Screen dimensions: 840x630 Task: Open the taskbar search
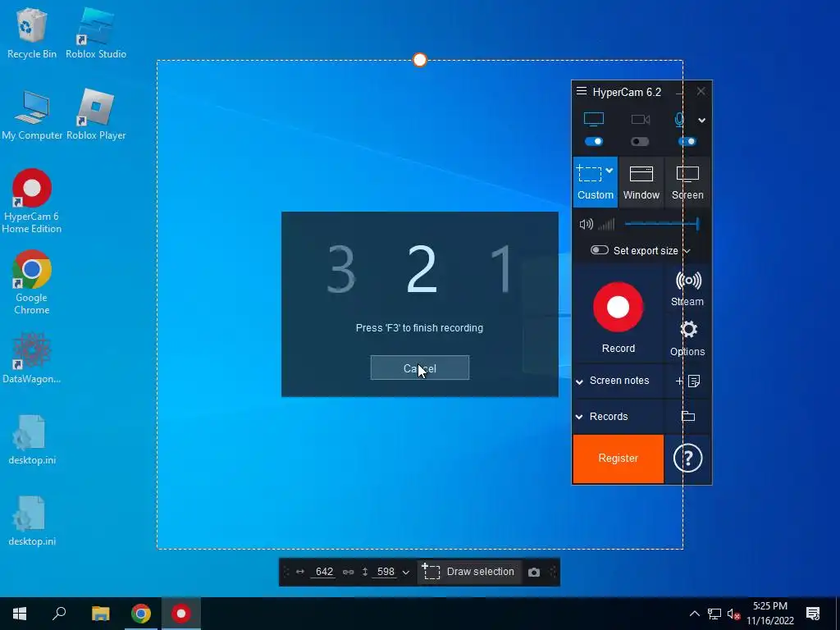click(x=59, y=614)
